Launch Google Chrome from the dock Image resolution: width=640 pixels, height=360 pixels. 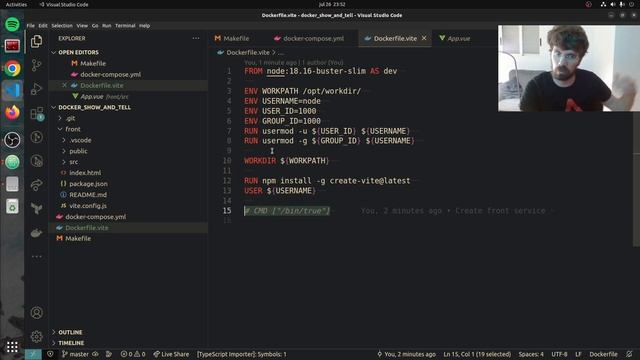pyautogui.click(x=12, y=69)
